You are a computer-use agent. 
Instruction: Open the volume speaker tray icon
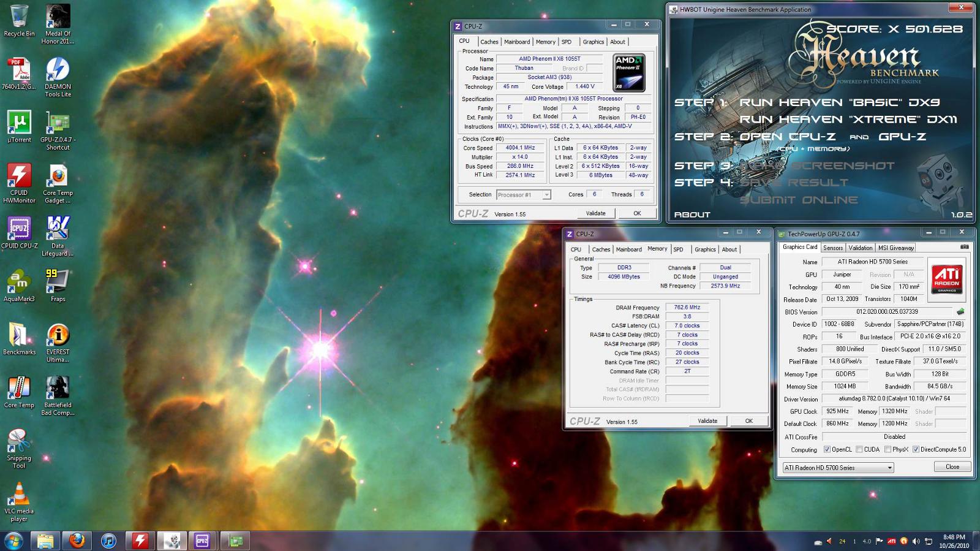click(x=916, y=541)
